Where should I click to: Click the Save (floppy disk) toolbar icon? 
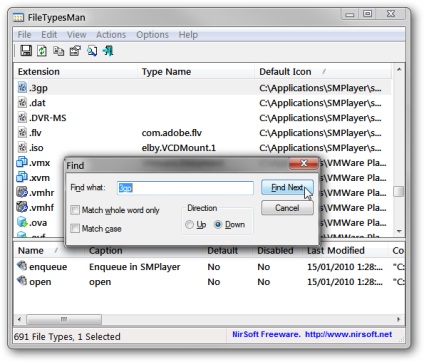pos(26,51)
